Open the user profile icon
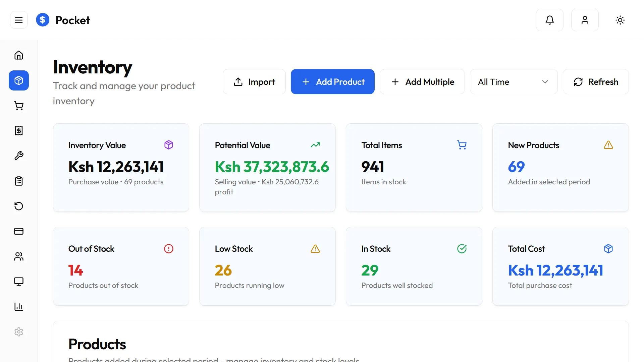Image resolution: width=644 pixels, height=362 pixels. click(585, 20)
